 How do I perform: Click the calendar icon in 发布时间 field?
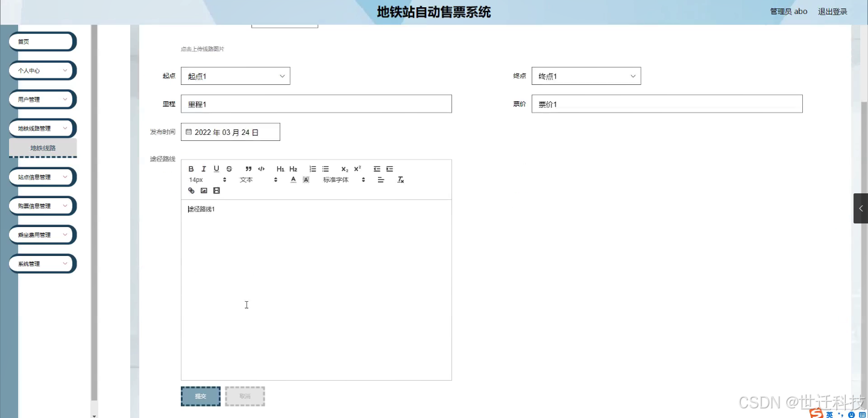[189, 132]
